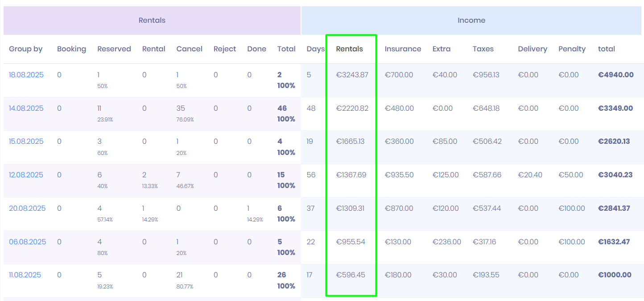Click the Insurance column header
The width and height of the screenshot is (644, 301).
click(x=403, y=49)
